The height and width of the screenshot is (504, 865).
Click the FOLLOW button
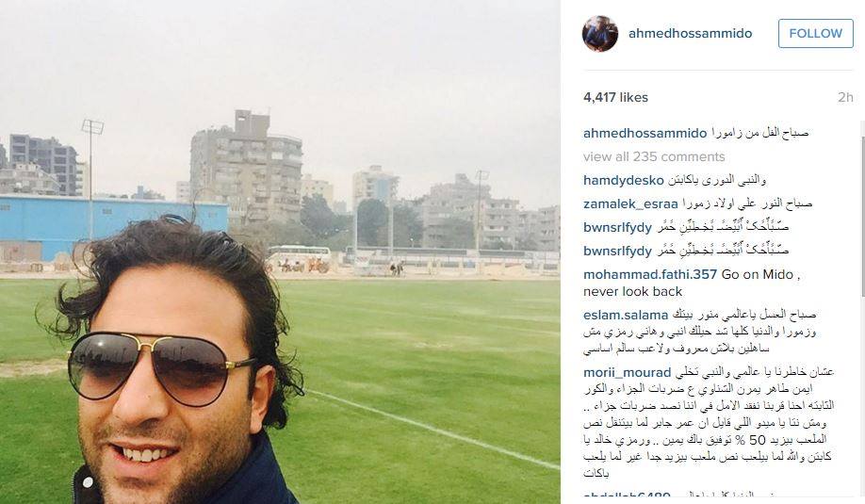[815, 34]
